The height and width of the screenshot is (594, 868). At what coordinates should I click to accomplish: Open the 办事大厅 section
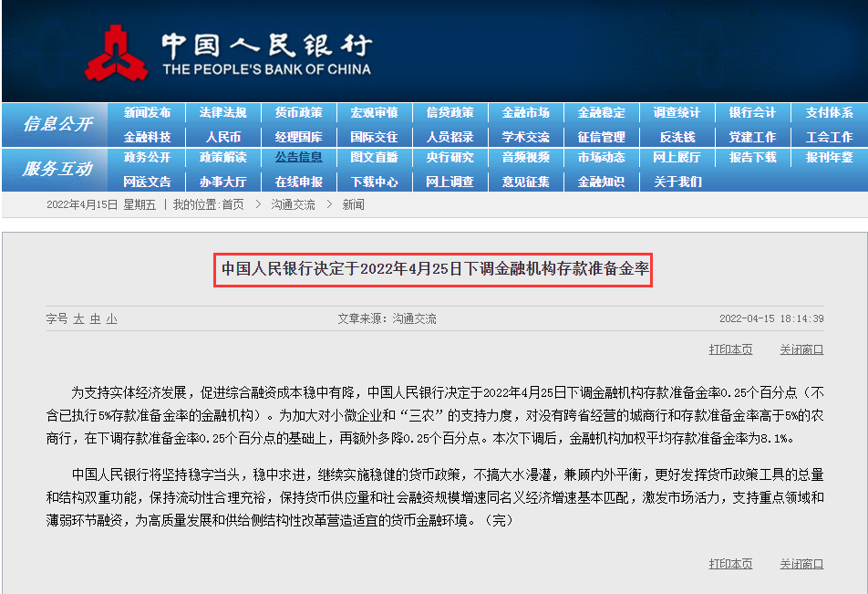(223, 182)
